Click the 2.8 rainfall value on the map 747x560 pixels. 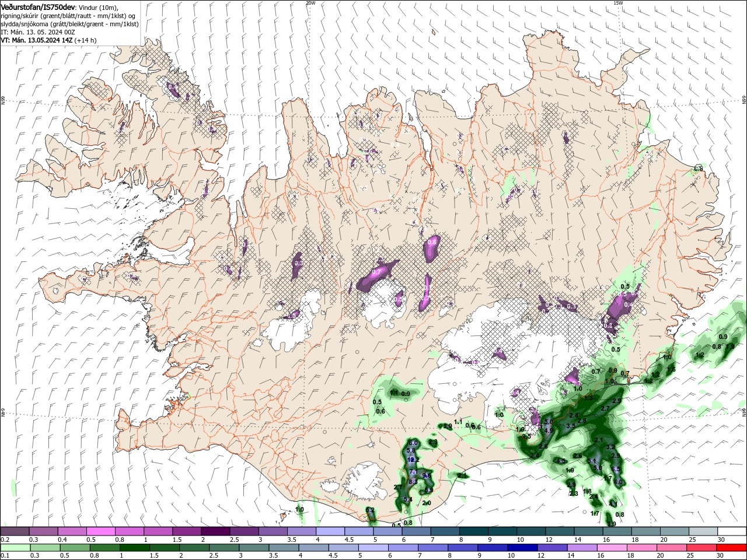pyautogui.click(x=582, y=421)
